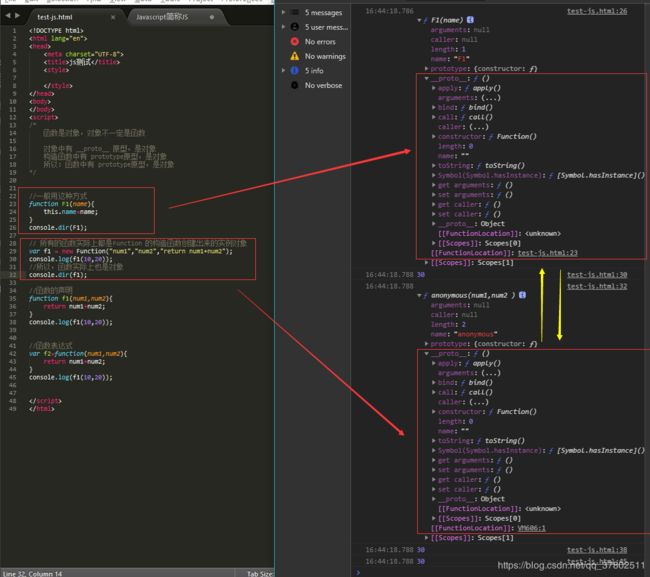Image resolution: width=650 pixels, height=577 pixels.
Task: Click the user messages person icon
Action: 295,27
